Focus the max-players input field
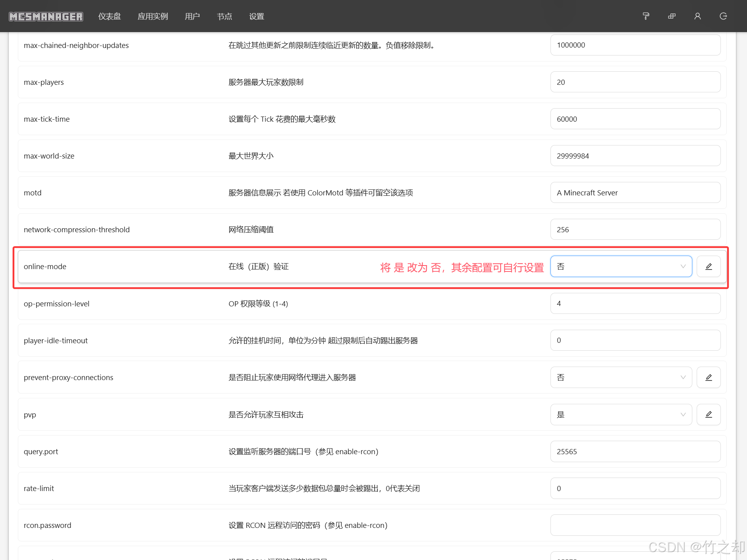Image resolution: width=747 pixels, height=560 pixels. point(635,82)
